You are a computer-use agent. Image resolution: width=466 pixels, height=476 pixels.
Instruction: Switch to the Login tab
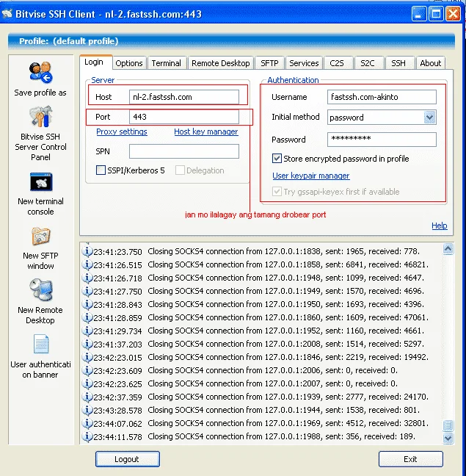point(96,62)
